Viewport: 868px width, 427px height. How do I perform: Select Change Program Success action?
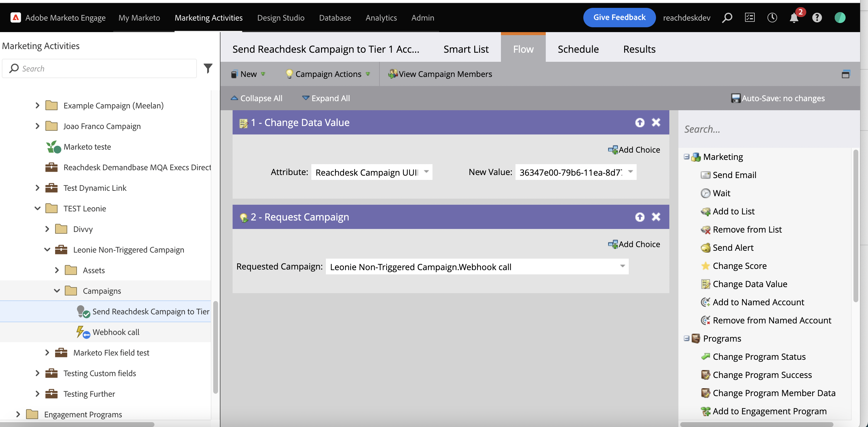click(x=756, y=375)
